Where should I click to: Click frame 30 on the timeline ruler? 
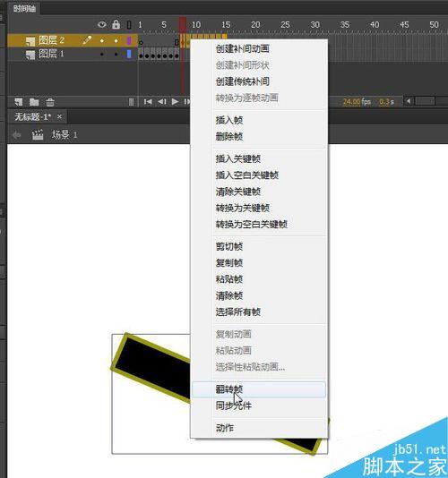[314, 25]
